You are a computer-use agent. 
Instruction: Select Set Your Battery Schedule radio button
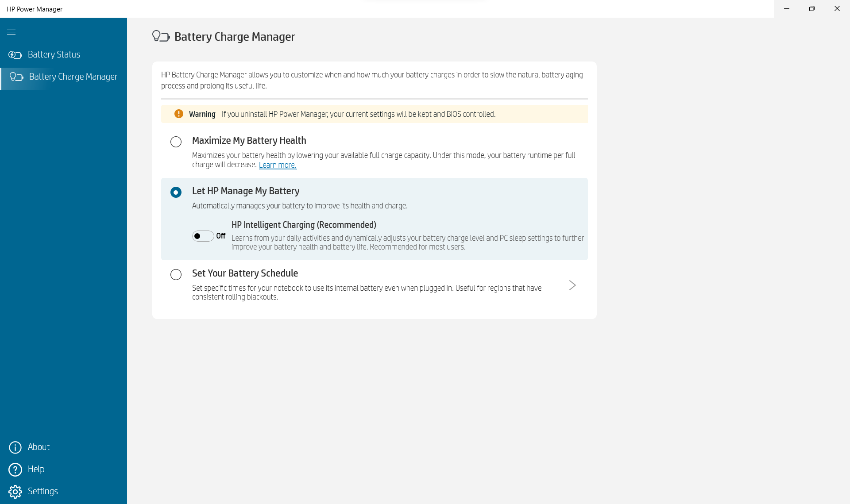click(x=176, y=274)
